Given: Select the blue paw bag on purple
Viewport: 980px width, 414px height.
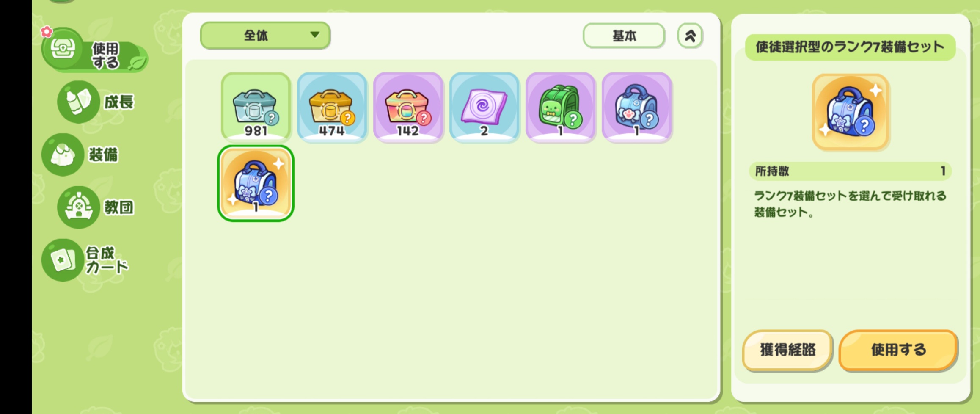Looking at the screenshot, I should pos(636,107).
